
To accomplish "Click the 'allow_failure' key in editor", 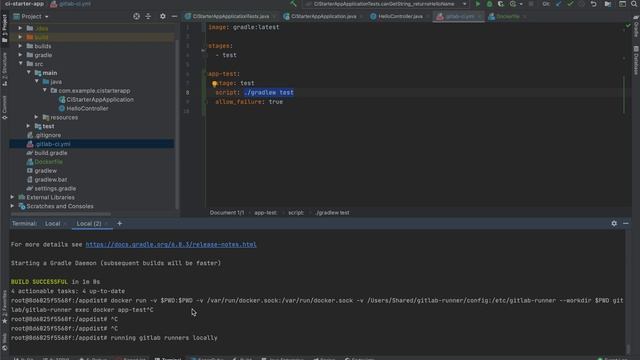I will [239, 102].
